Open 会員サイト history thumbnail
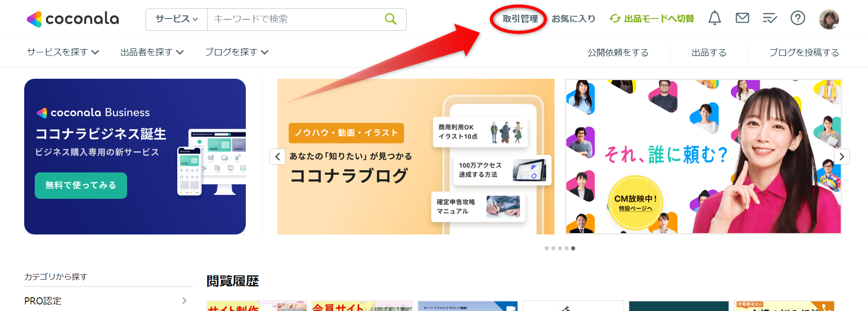The width and height of the screenshot is (868, 311). coord(362,306)
